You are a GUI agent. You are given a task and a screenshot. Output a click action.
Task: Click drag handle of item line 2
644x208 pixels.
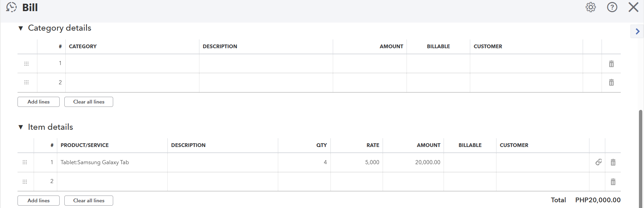point(25,182)
